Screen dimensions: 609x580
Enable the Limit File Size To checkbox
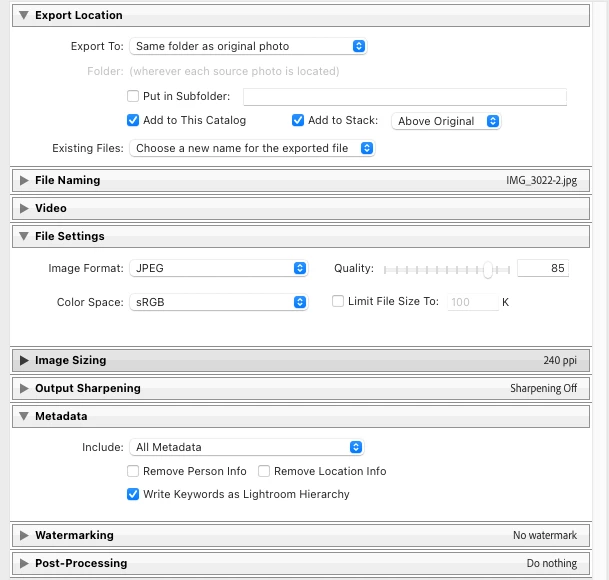pyautogui.click(x=338, y=301)
